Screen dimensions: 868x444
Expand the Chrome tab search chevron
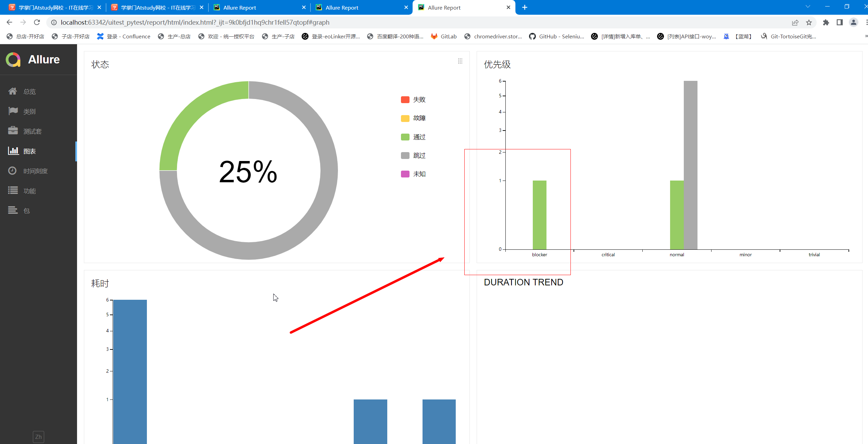click(808, 7)
